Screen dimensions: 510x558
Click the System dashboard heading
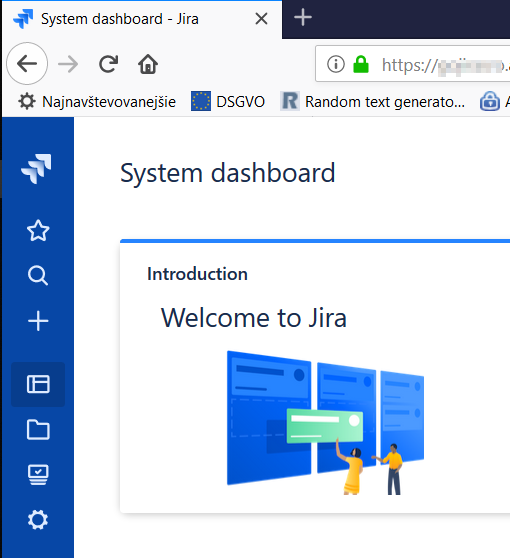[x=228, y=173]
